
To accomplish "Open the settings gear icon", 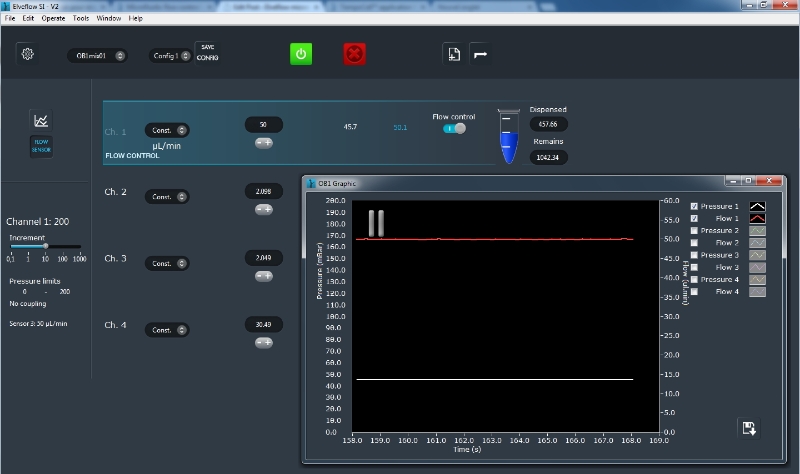I will coord(28,54).
